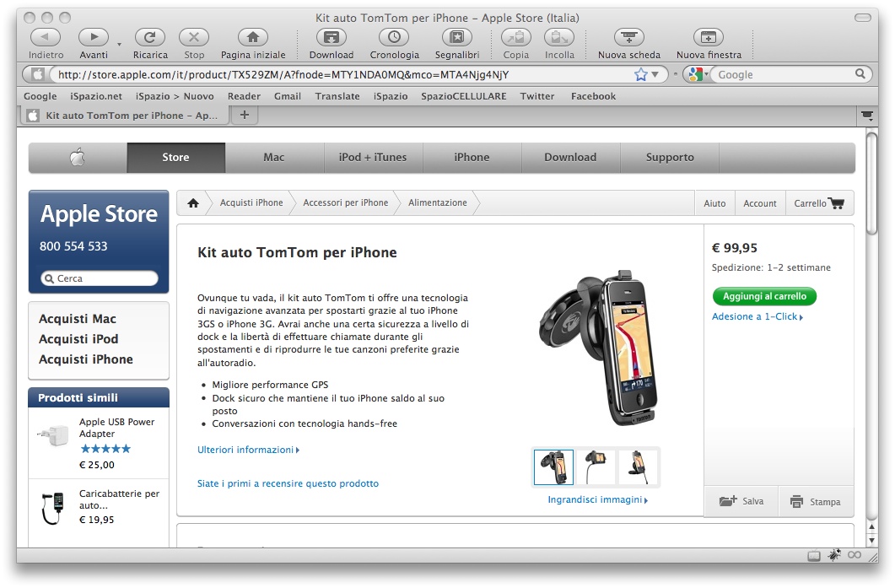Viewport: 895px width, 588px height.
Task: Select the second product thumbnail image
Action: point(596,467)
